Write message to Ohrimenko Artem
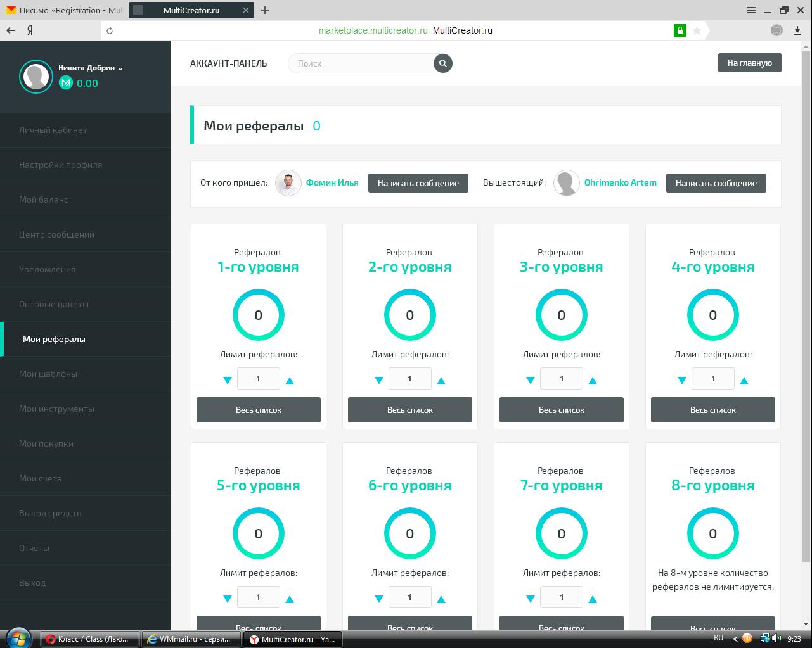 click(716, 183)
